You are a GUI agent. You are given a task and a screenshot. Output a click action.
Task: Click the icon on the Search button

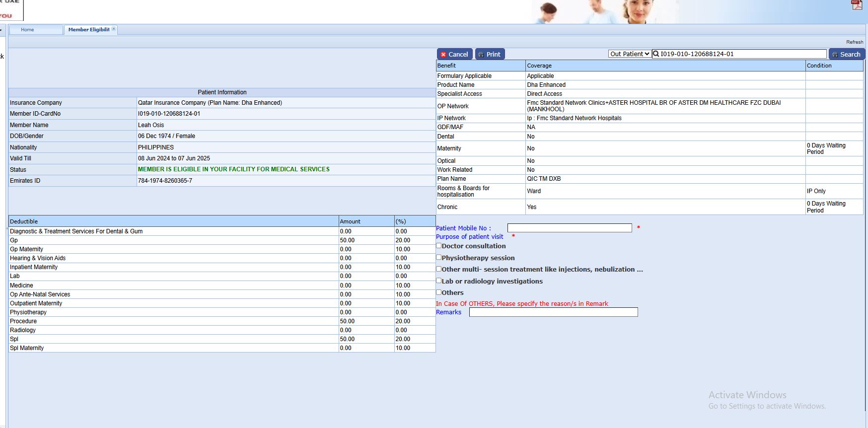(x=835, y=55)
